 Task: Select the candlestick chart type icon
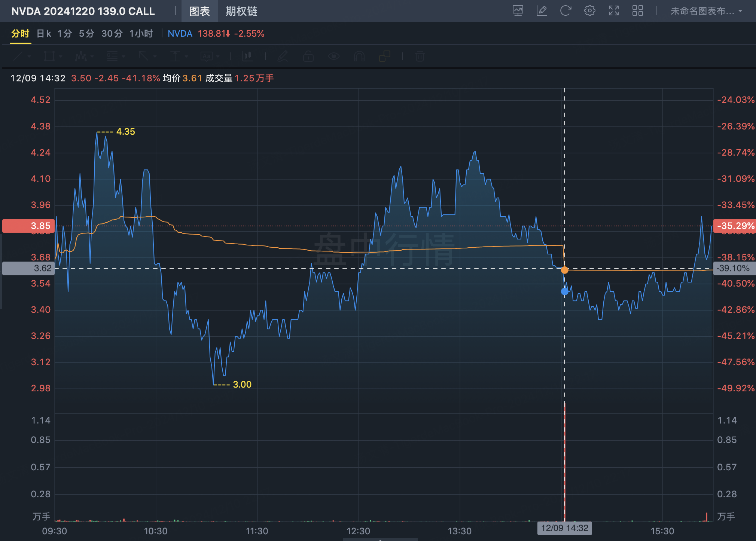247,56
